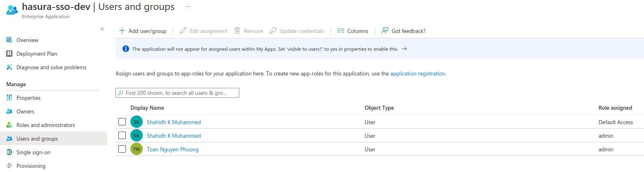Click the Edit assignment toolbar button

coord(204,31)
